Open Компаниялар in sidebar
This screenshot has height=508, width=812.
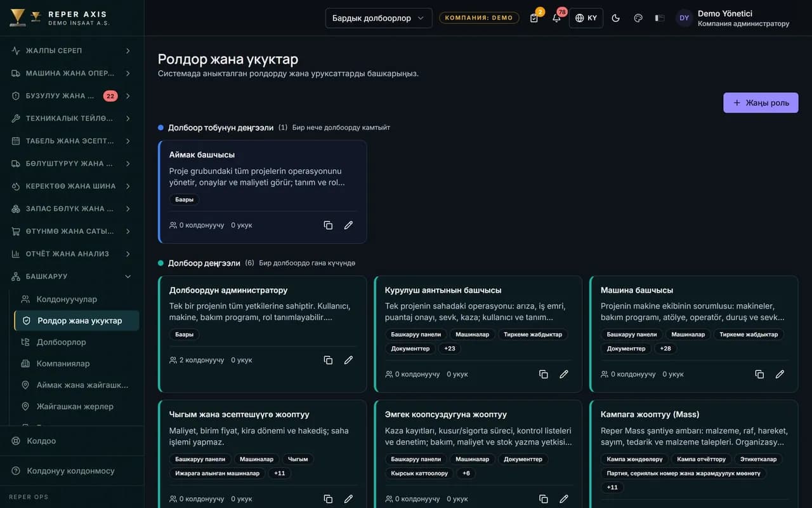point(76,364)
